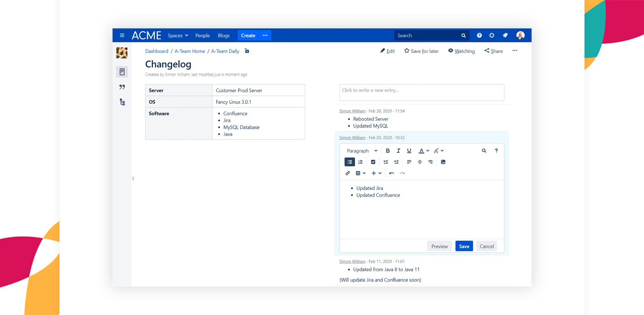The width and height of the screenshot is (644, 315).
Task: Open the help question mark menu
Action: tap(479, 35)
